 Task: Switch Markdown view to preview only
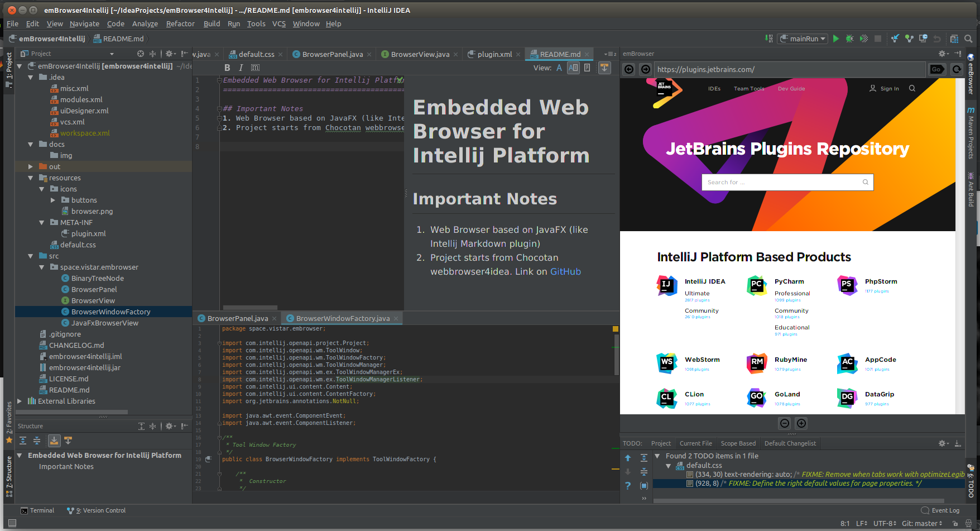pyautogui.click(x=587, y=68)
